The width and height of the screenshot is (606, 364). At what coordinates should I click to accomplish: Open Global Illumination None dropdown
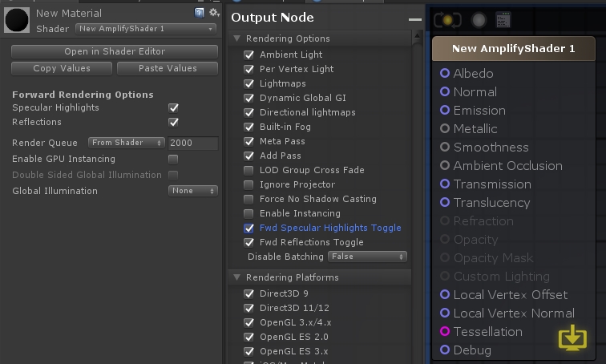click(x=193, y=191)
